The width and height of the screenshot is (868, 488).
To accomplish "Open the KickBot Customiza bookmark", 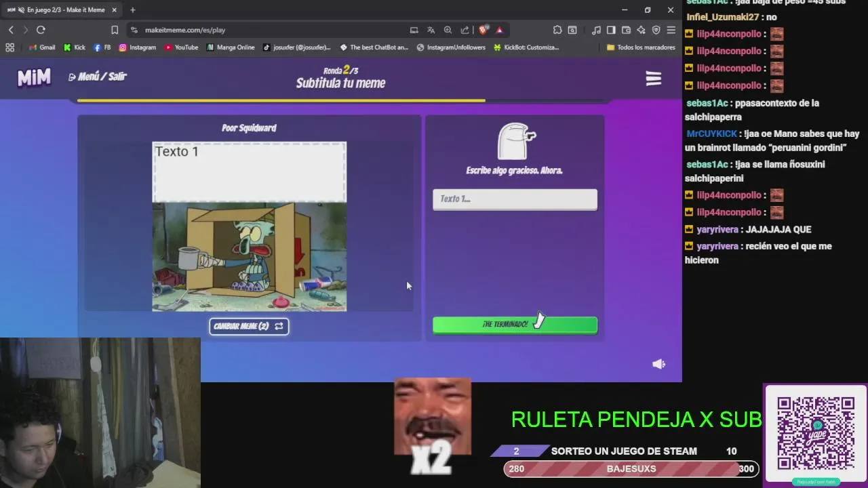I will tap(526, 47).
